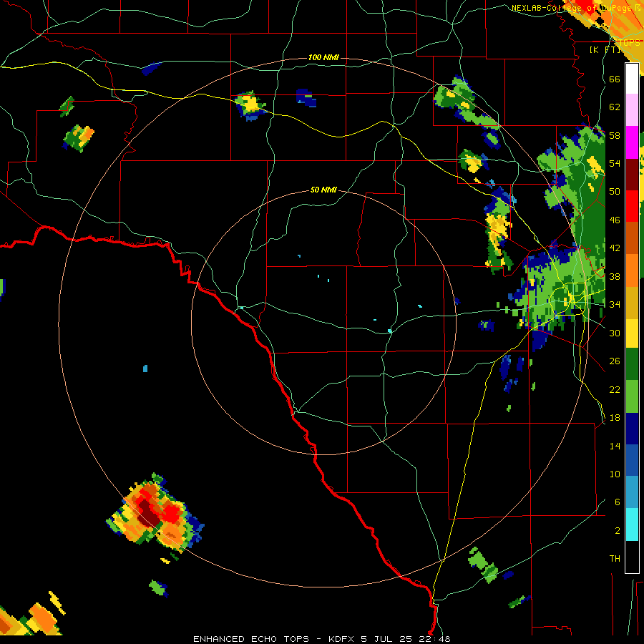Click the "38" legend value
This screenshot has width=644, height=644.
(x=615, y=276)
